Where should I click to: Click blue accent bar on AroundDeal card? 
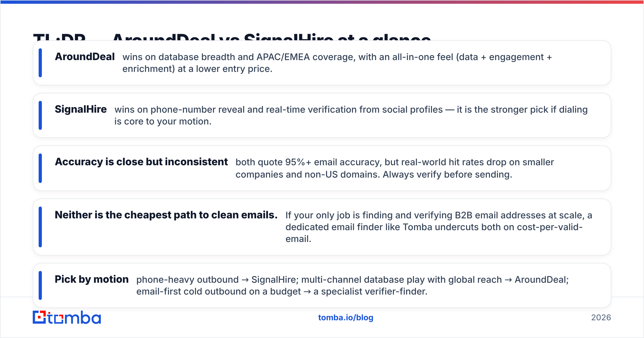tap(40, 63)
